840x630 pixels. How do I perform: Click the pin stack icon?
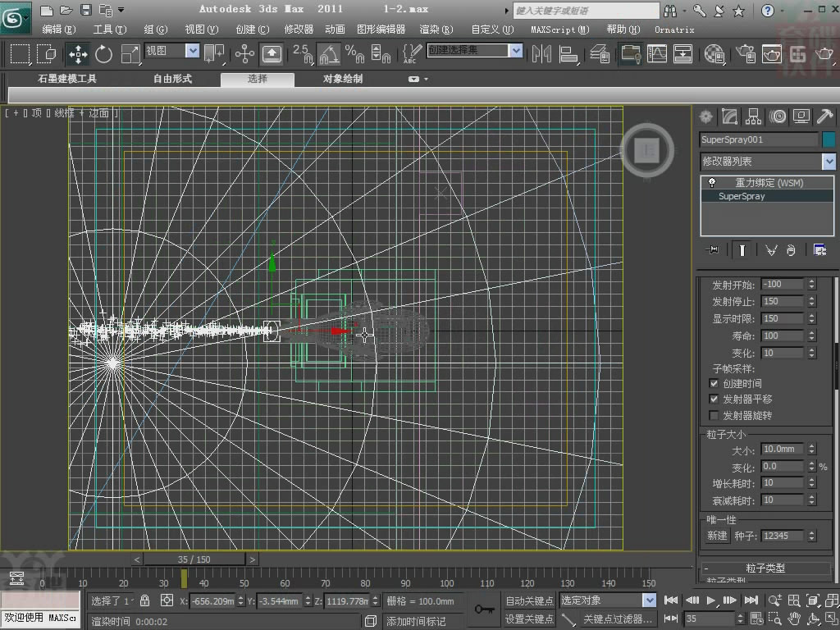tap(713, 249)
